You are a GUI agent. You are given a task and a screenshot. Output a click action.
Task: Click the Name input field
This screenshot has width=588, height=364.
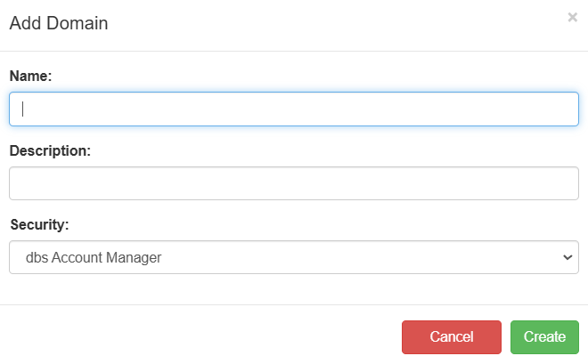pyautogui.click(x=294, y=109)
